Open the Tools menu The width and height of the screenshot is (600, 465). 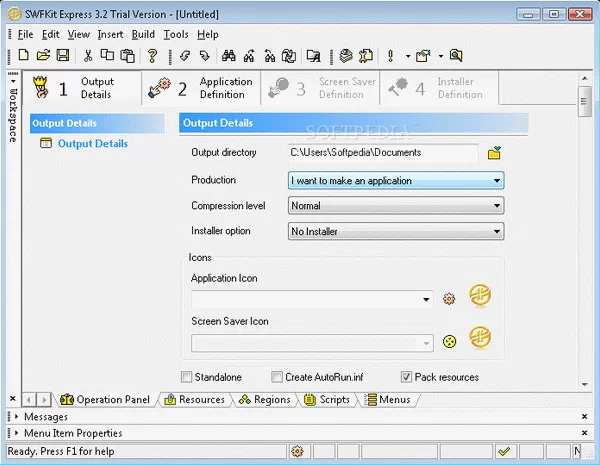(176, 34)
